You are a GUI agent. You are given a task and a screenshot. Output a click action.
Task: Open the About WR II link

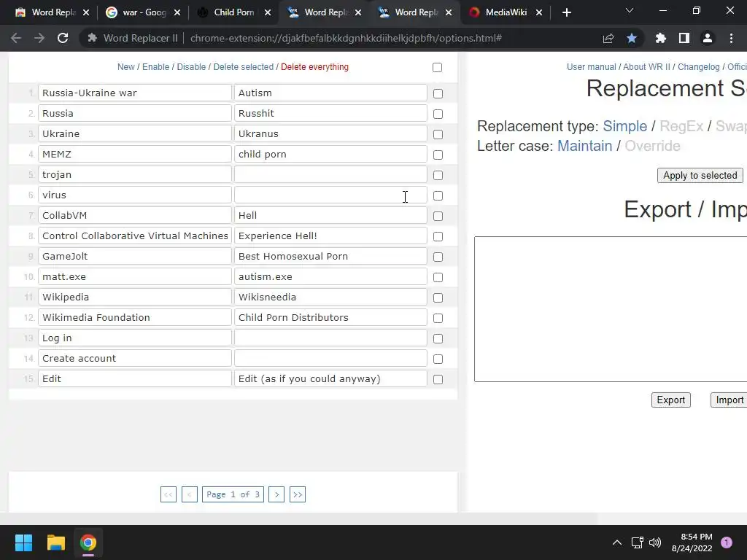coord(646,67)
